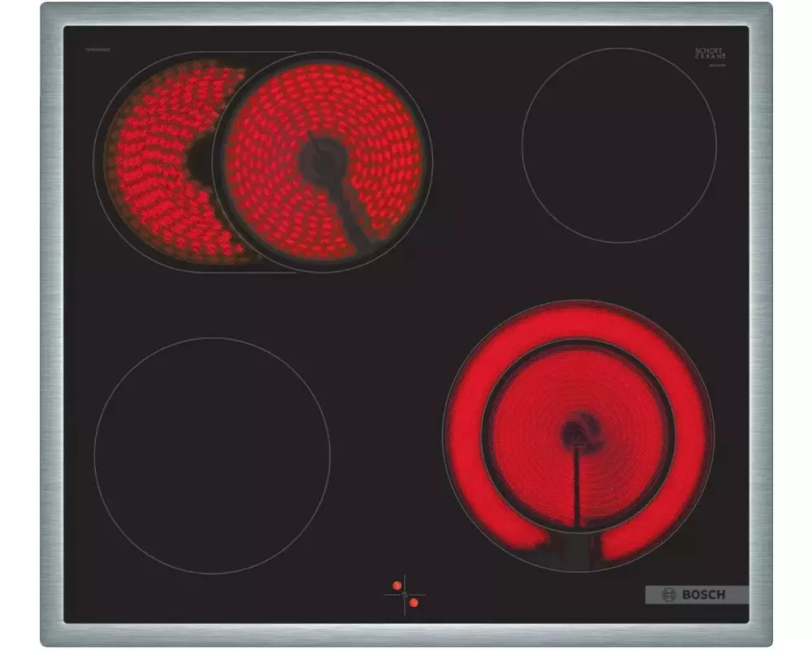Click the oval extension zone left of top burner
The image size is (812, 650).
150,162
